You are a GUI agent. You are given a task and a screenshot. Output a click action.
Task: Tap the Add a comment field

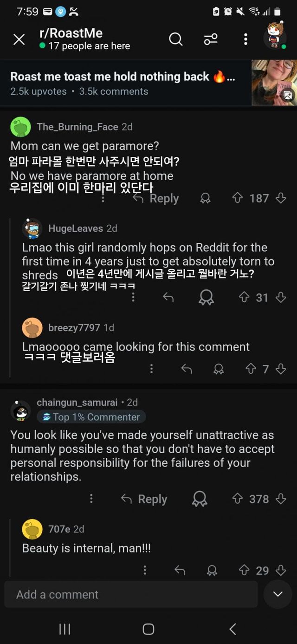(131, 594)
